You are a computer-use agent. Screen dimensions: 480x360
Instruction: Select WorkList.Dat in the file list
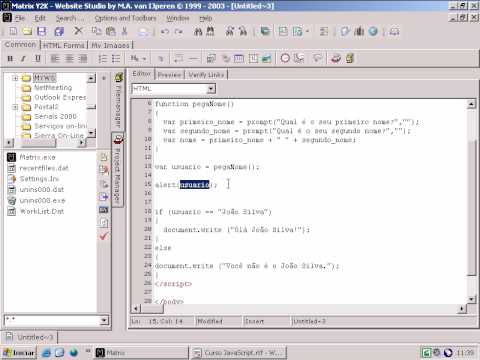coord(41,211)
